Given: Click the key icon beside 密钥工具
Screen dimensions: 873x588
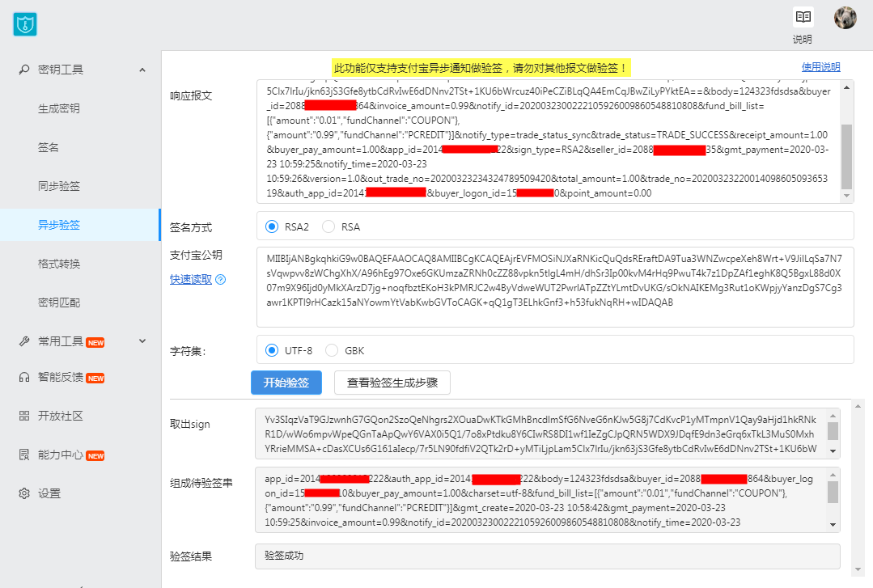Looking at the screenshot, I should (24, 70).
